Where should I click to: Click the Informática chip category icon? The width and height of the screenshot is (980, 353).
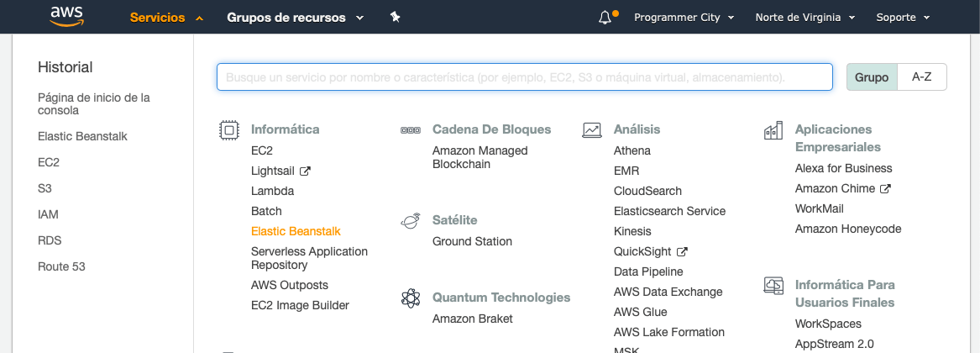(x=229, y=129)
